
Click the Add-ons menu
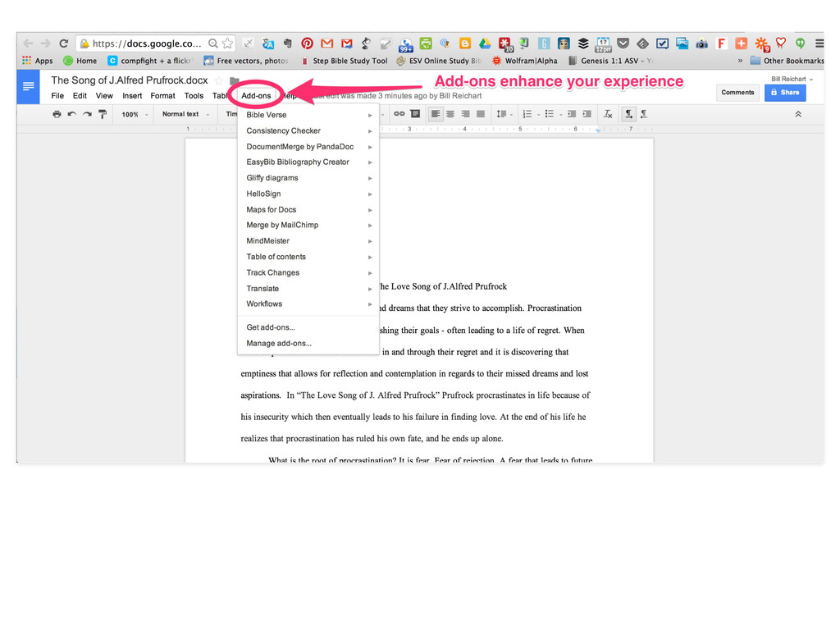click(256, 96)
